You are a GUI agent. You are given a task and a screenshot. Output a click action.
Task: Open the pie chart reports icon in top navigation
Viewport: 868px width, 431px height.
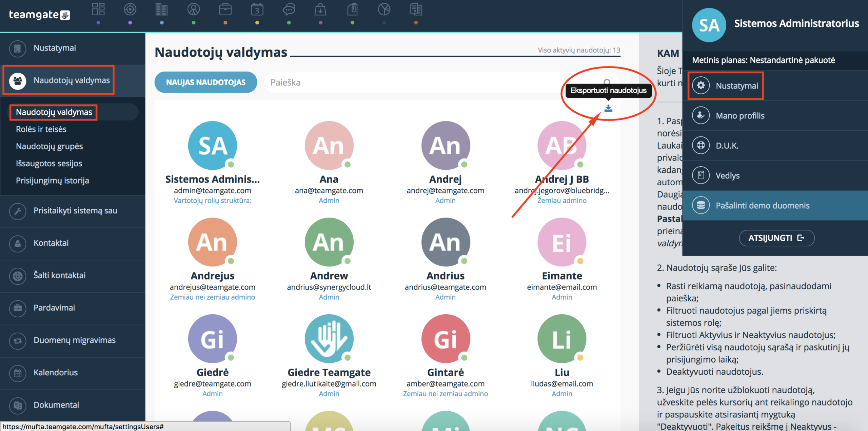pyautogui.click(x=384, y=9)
